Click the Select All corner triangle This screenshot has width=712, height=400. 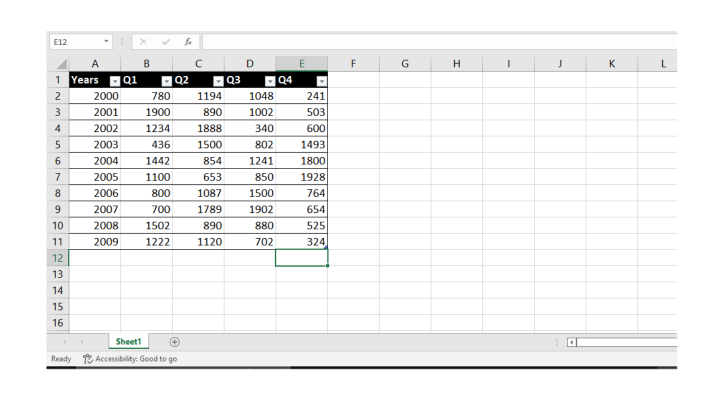click(x=62, y=64)
